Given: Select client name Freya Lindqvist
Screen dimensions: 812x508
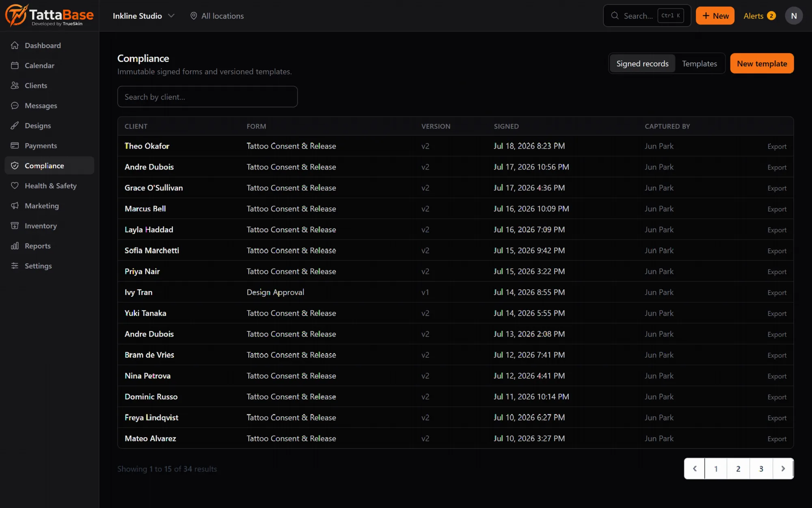Looking at the screenshot, I should [151, 417].
